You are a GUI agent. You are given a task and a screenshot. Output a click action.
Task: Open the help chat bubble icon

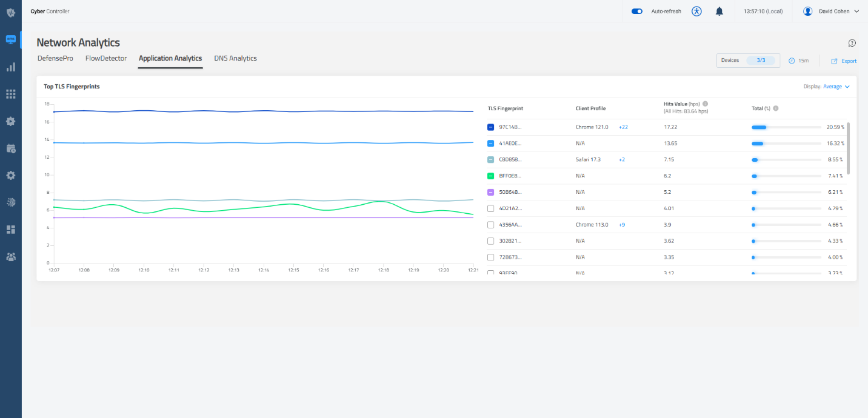click(852, 43)
